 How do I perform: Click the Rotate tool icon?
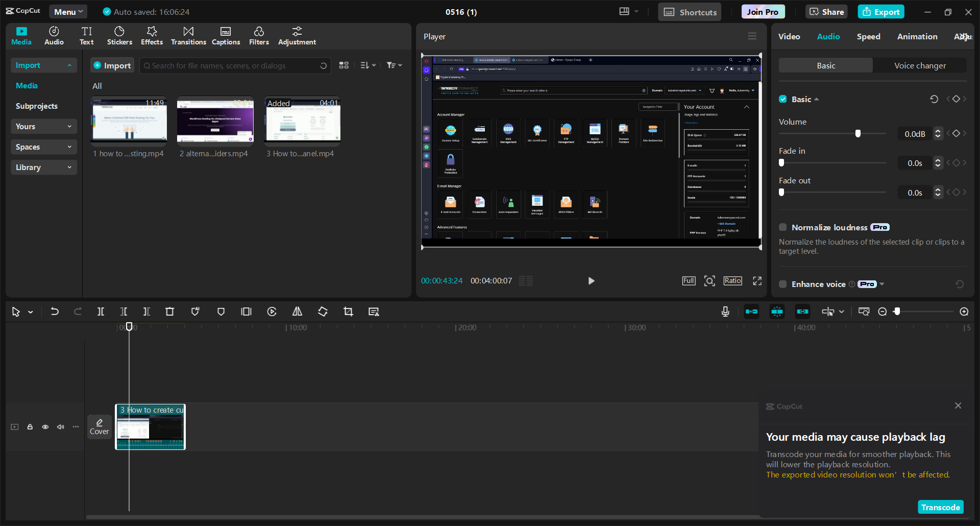click(x=323, y=312)
